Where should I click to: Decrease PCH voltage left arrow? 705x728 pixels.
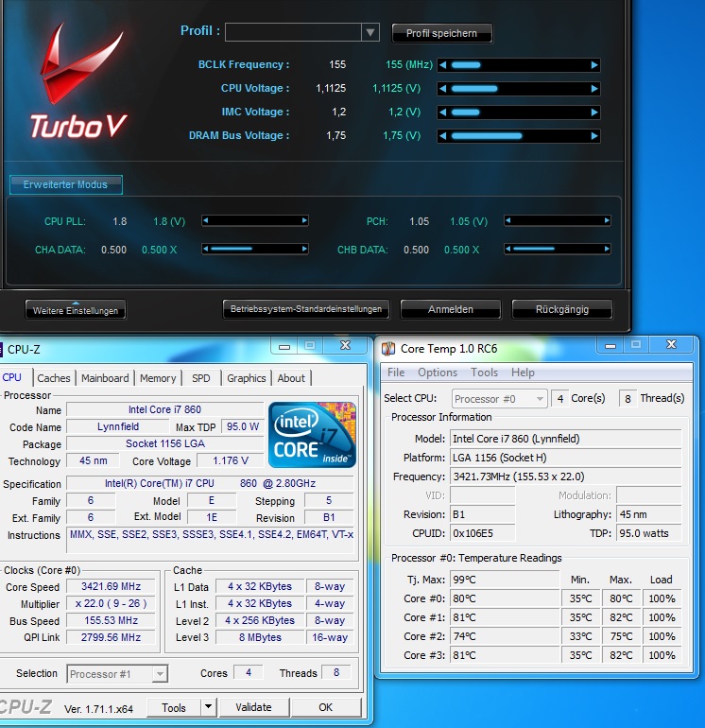pyautogui.click(x=507, y=220)
